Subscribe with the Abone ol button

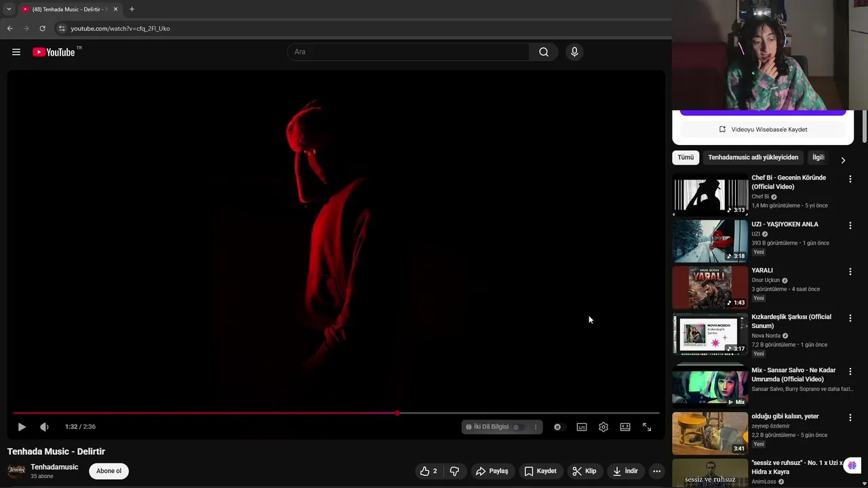point(108,471)
